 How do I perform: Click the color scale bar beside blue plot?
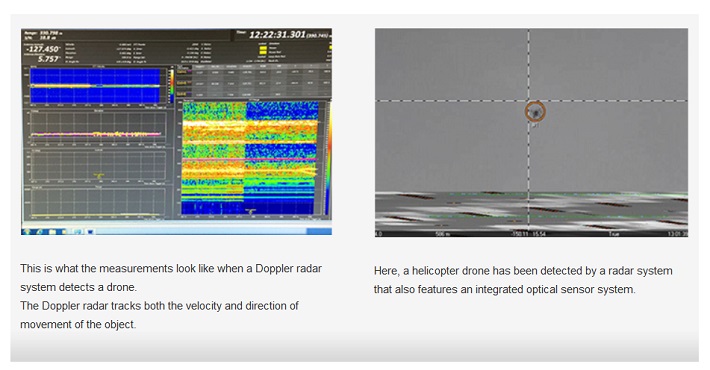click(171, 86)
